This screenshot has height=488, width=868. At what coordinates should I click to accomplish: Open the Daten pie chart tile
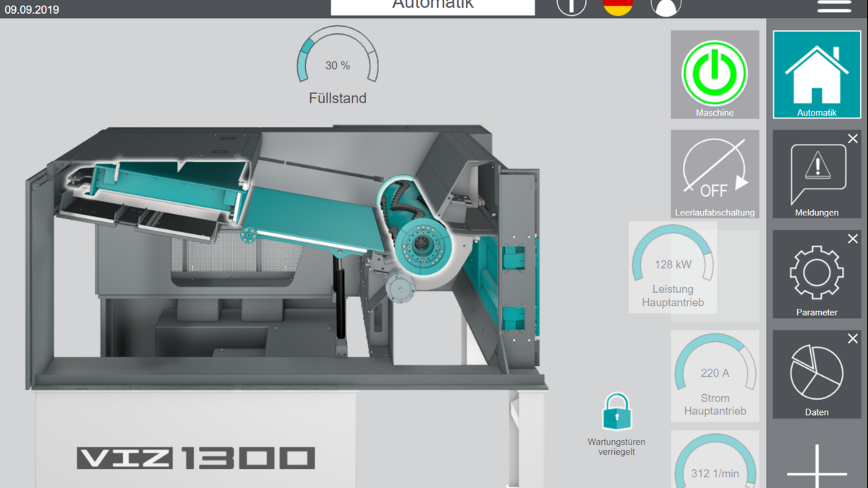click(x=817, y=374)
